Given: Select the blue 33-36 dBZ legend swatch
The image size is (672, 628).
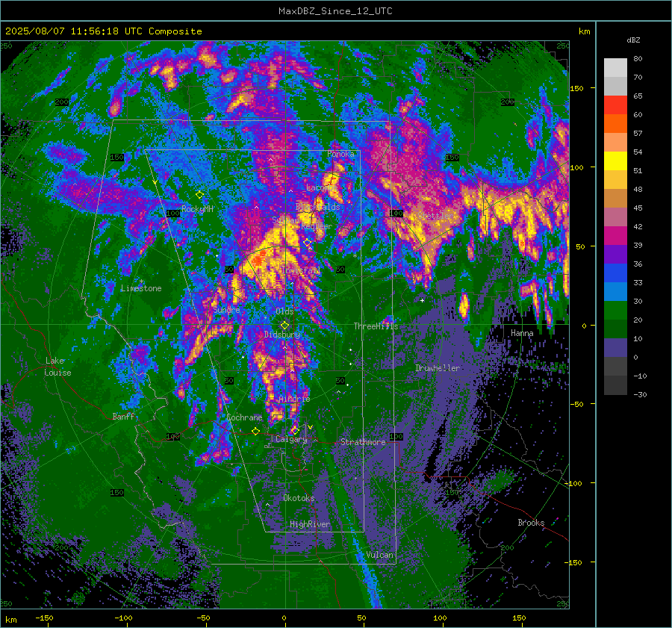Looking at the screenshot, I should pyautogui.click(x=615, y=273).
